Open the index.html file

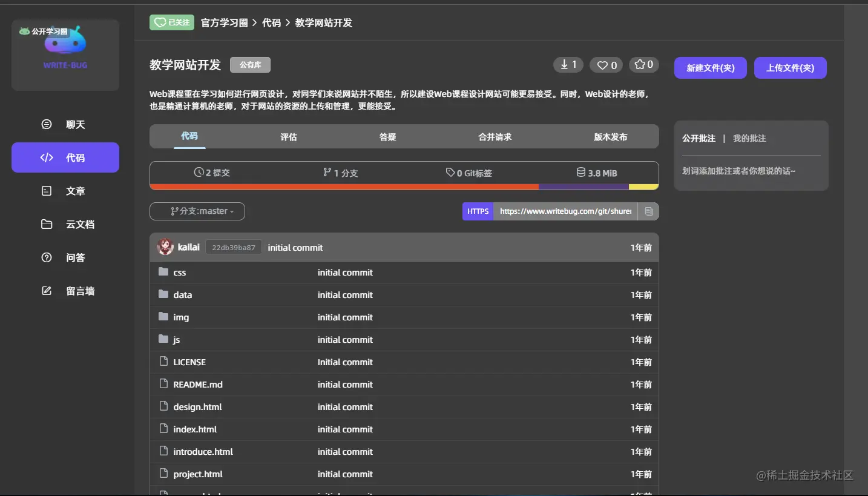coord(195,429)
